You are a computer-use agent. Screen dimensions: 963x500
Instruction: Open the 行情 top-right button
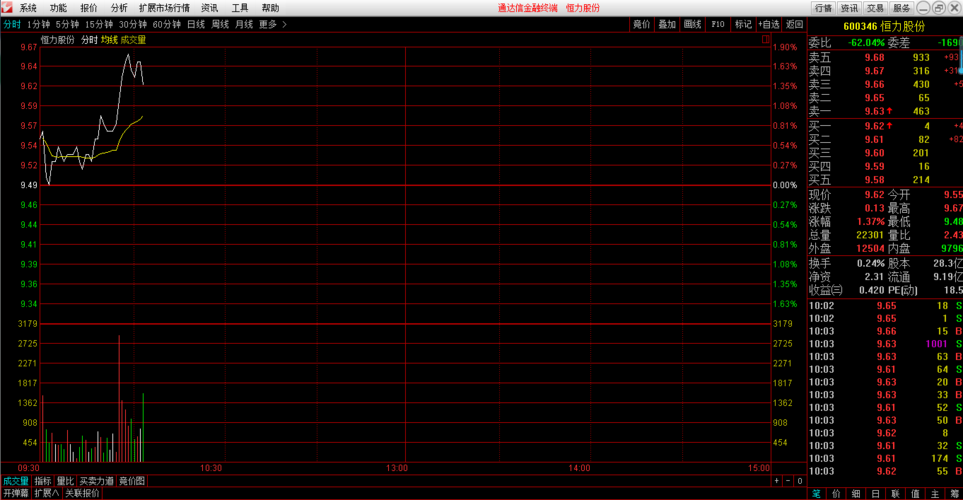tap(823, 8)
